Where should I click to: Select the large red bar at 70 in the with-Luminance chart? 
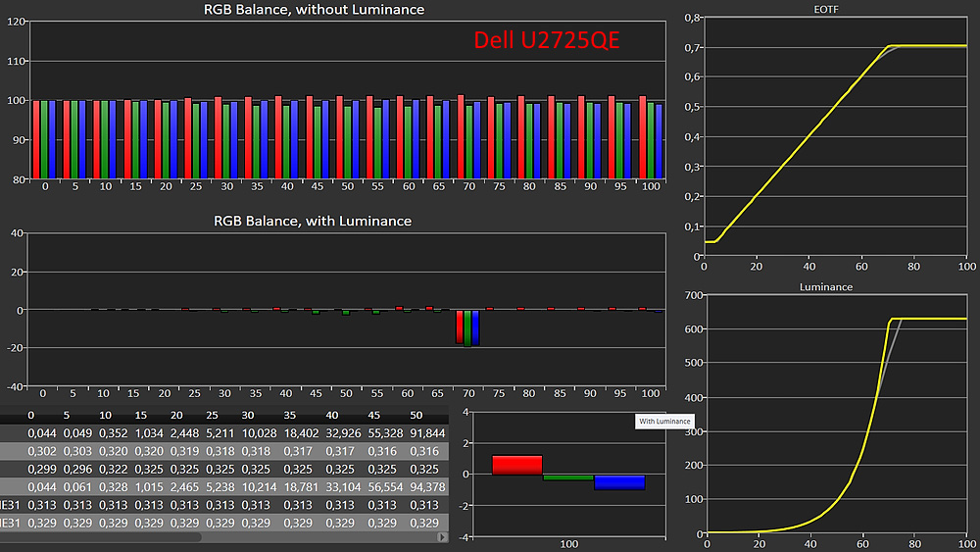(x=460, y=326)
